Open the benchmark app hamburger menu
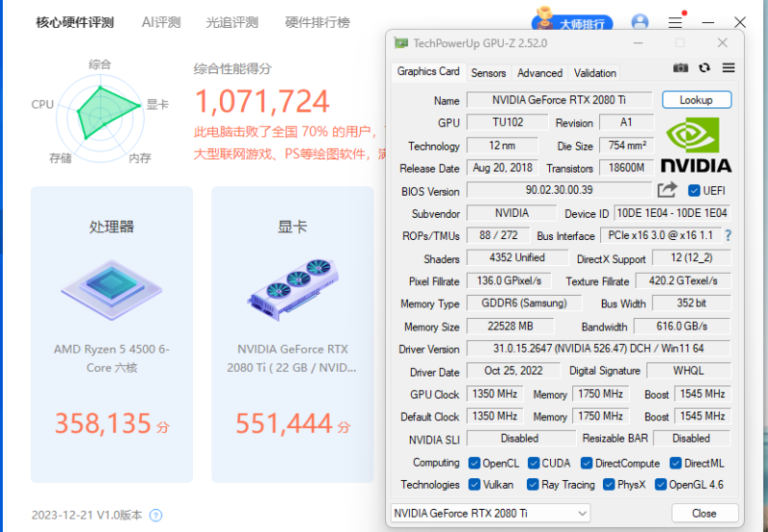The width and height of the screenshot is (768, 532). coord(675,22)
